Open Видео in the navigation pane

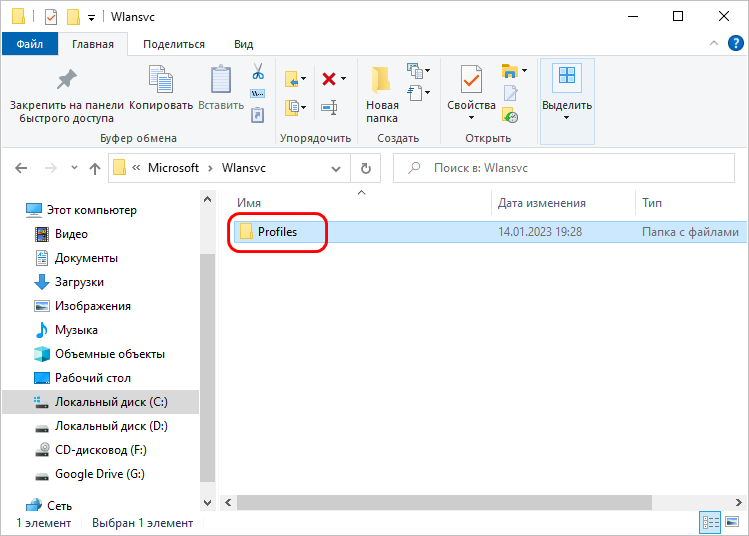click(71, 234)
